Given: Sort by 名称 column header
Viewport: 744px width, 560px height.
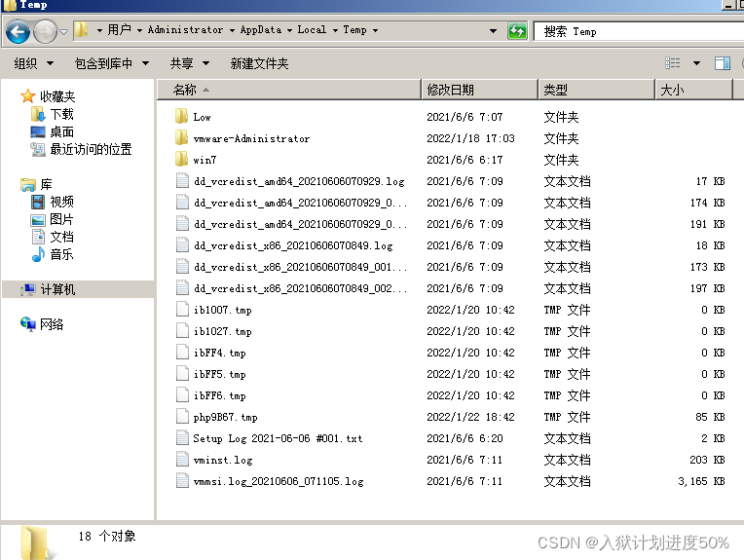Looking at the screenshot, I should pyautogui.click(x=289, y=90).
